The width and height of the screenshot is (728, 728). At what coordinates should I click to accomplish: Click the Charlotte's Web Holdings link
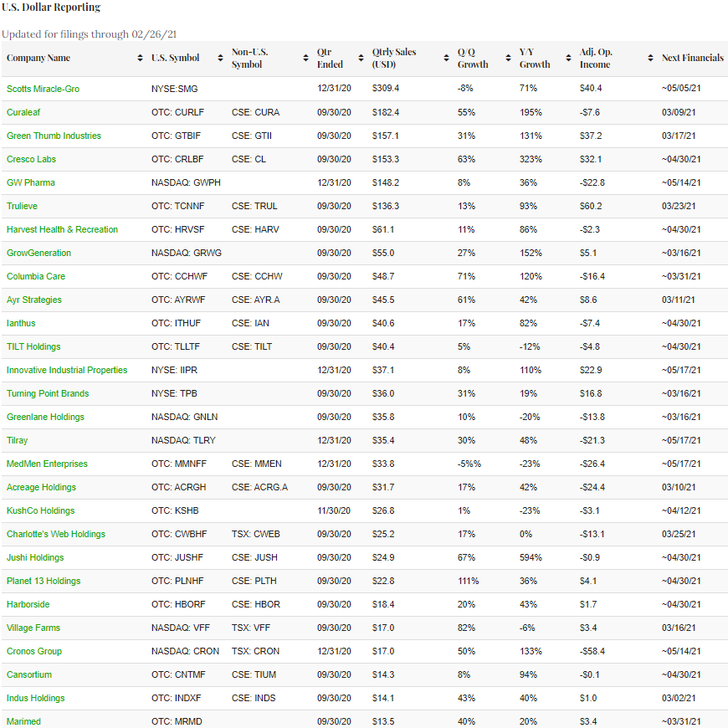coord(56,534)
